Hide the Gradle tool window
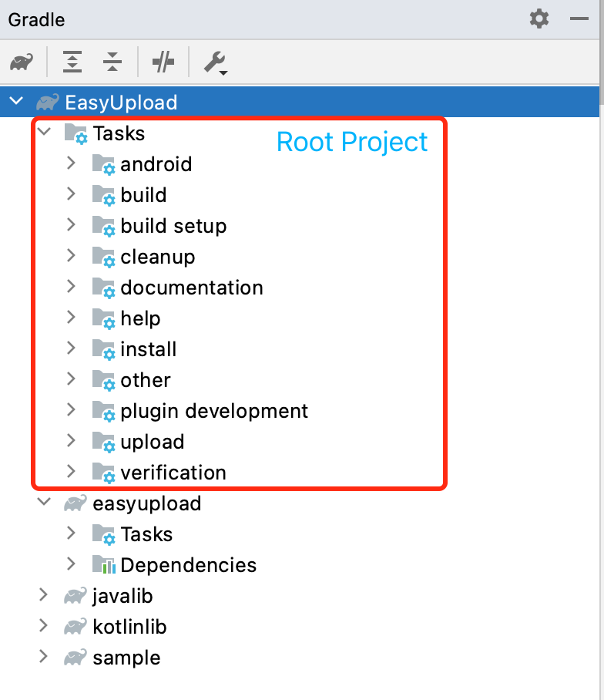The width and height of the screenshot is (604, 700). click(579, 19)
